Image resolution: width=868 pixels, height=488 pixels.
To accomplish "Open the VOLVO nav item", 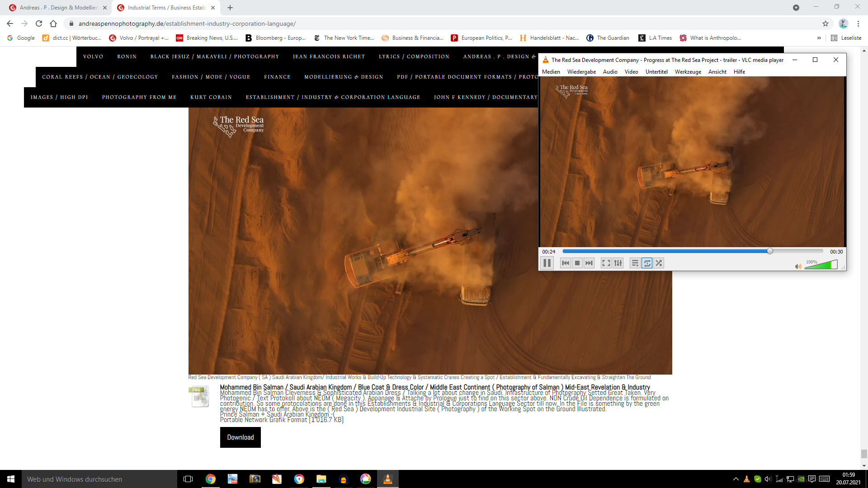I will pos(93,56).
